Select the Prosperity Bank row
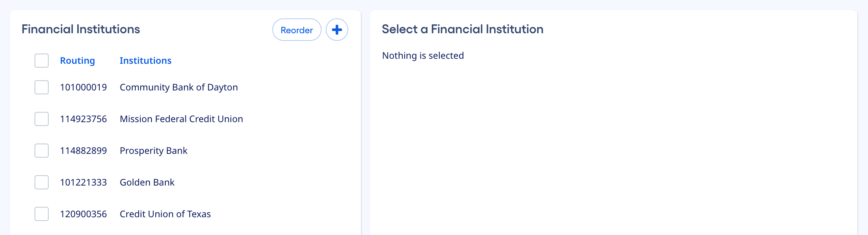The image size is (868, 235). [153, 151]
